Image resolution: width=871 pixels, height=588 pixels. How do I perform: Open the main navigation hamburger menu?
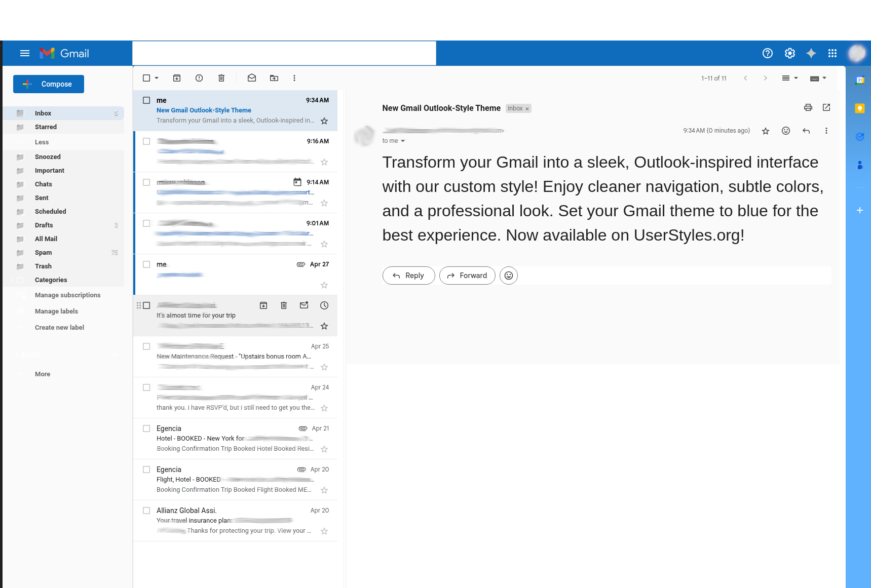coord(24,53)
